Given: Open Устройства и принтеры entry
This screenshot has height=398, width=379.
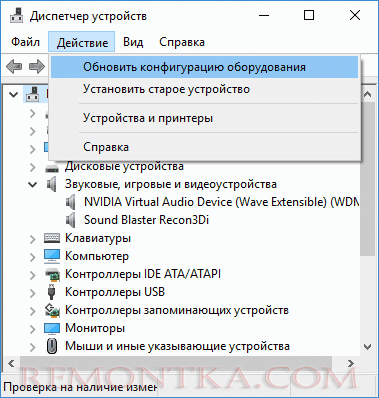Looking at the screenshot, I should (204, 118).
